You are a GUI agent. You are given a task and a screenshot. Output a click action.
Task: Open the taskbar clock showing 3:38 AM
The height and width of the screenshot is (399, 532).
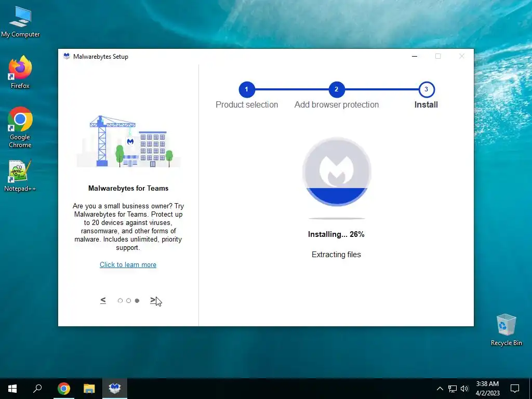tap(487, 389)
